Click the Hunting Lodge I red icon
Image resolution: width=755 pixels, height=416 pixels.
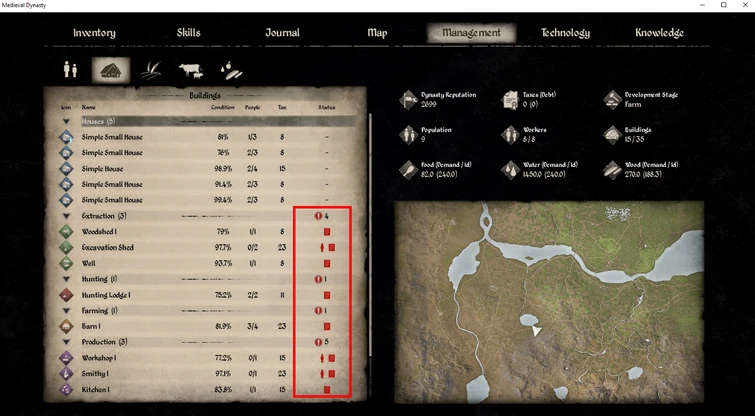pos(66,295)
